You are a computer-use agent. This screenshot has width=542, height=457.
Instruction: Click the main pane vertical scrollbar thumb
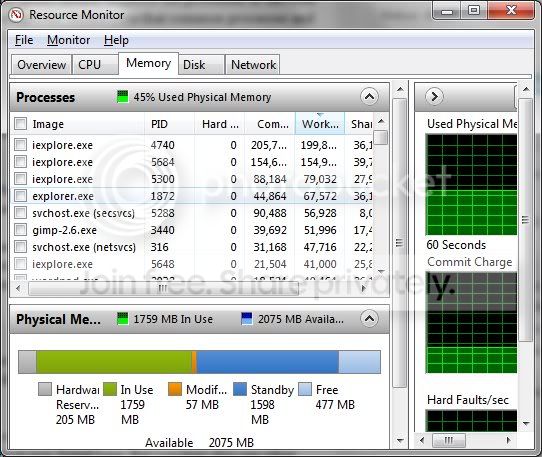(x=400, y=243)
